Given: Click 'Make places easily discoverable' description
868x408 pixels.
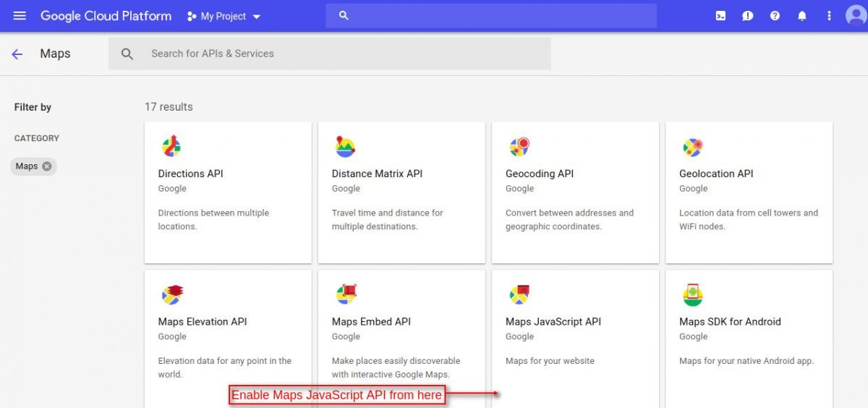Looking at the screenshot, I should [x=396, y=367].
